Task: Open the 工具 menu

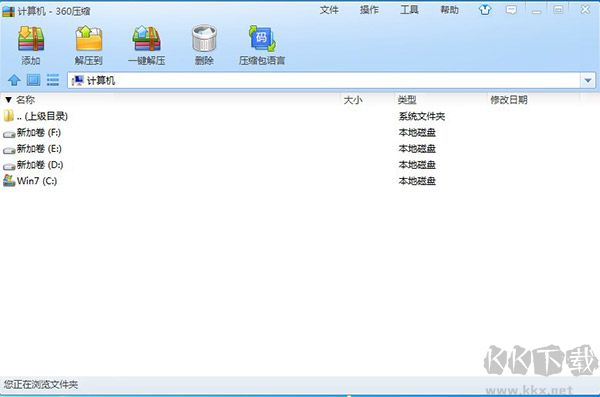Action: 409,10
